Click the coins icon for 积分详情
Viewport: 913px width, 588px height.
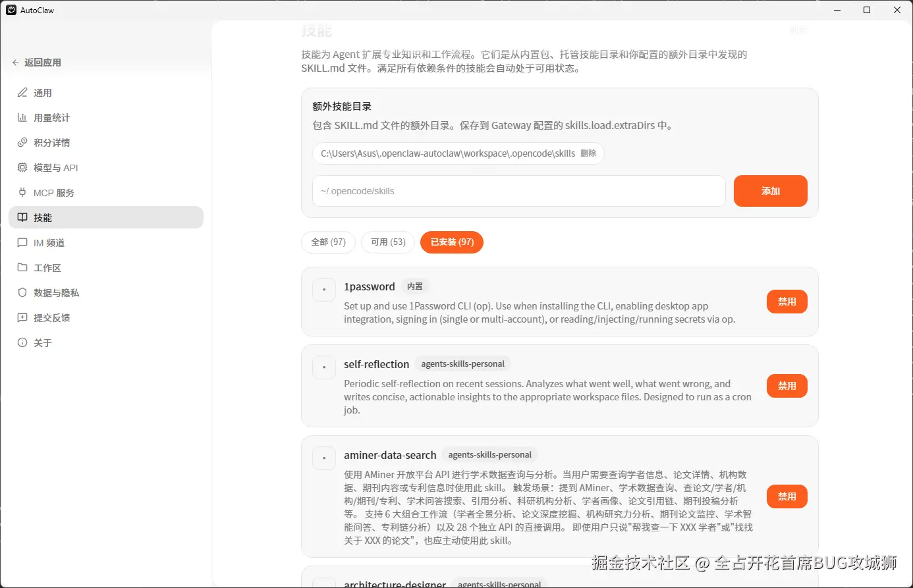(x=22, y=143)
